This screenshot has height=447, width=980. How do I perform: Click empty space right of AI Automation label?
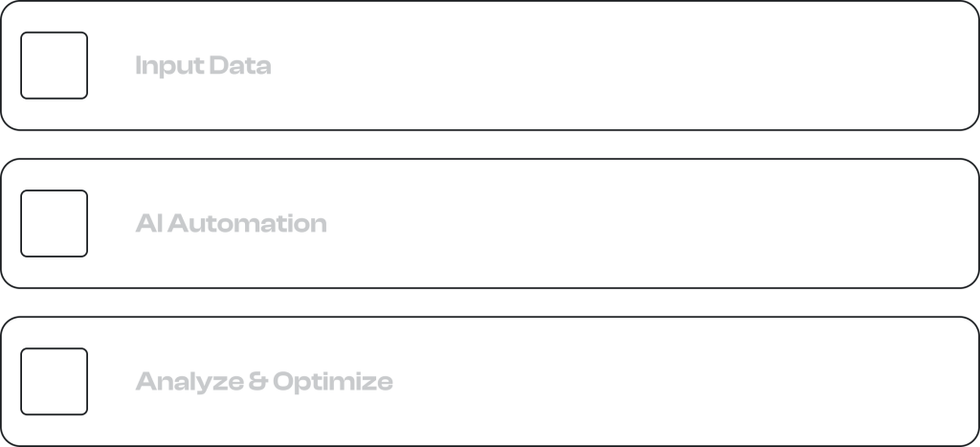click(x=622, y=223)
